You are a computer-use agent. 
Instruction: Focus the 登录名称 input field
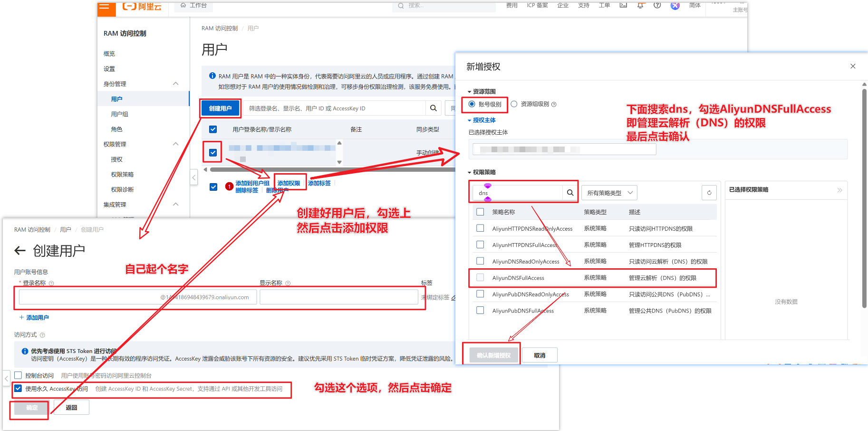coord(138,297)
